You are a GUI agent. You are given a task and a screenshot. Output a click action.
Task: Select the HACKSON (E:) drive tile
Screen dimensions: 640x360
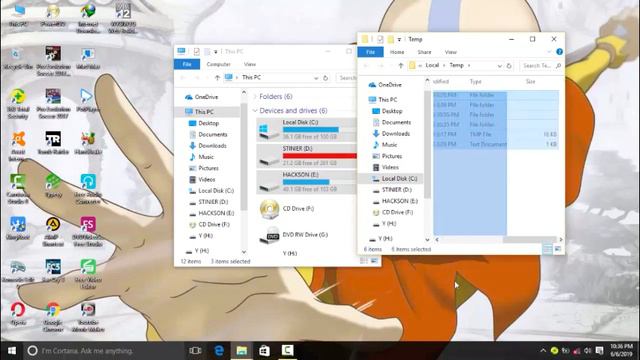coord(307,182)
